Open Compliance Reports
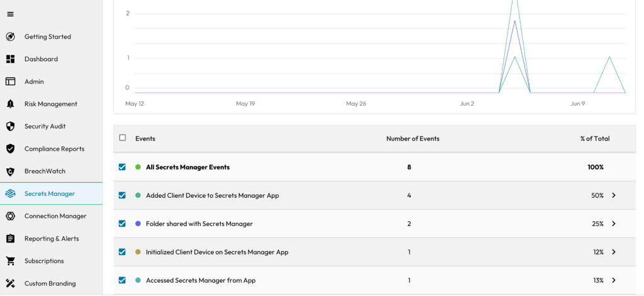Screen dimensions: 644x296 click(55, 149)
